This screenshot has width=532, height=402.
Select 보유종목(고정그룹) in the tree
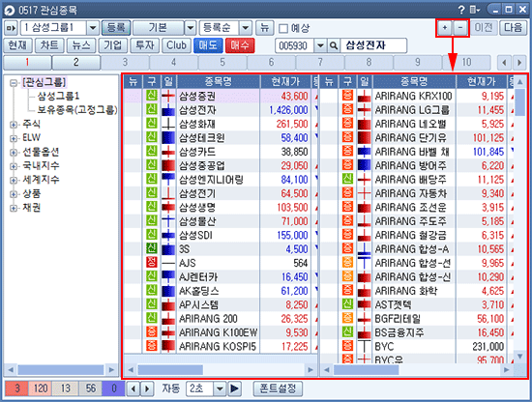click(77, 110)
